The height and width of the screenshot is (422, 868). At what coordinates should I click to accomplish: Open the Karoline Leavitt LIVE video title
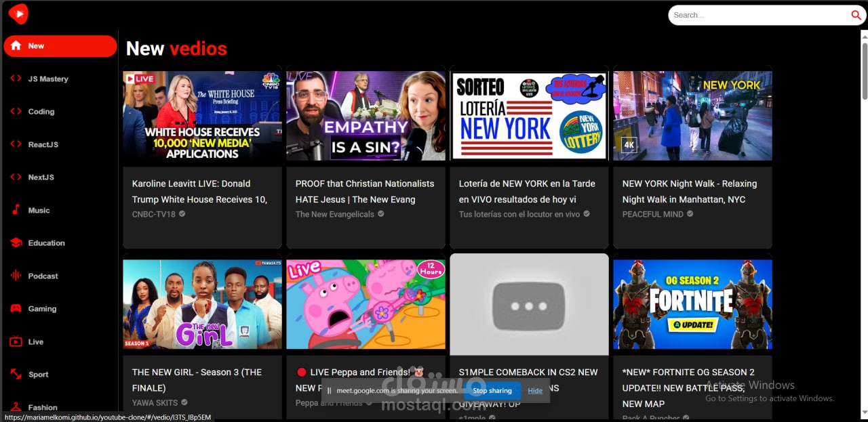point(199,192)
